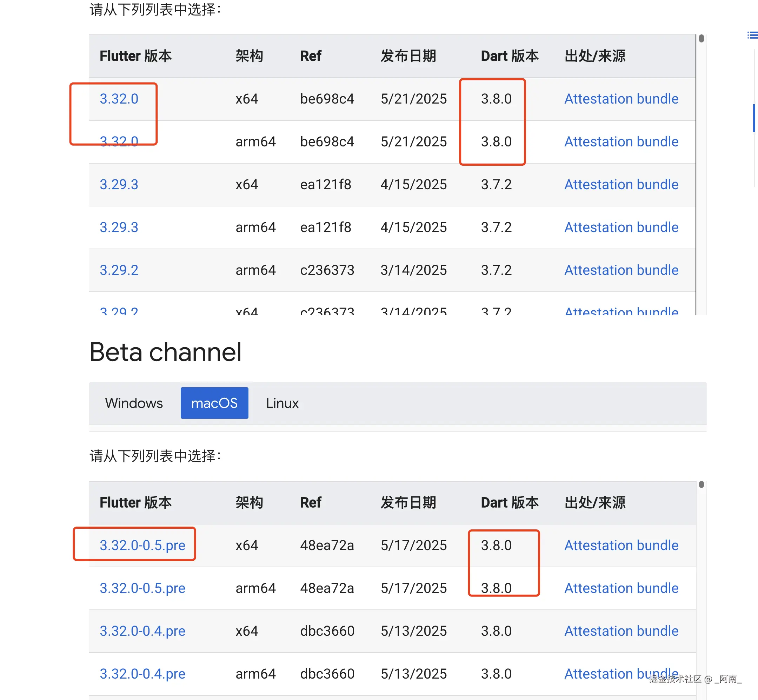This screenshot has width=758, height=700.
Task: Open the 3.32.0-0.4.pre x64 release
Action: [x=142, y=631]
